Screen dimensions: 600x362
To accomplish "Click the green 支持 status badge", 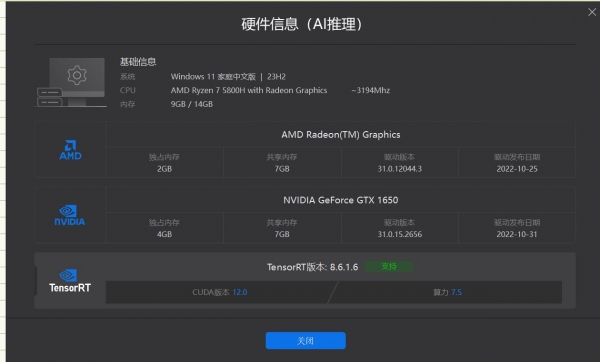I will point(389,266).
